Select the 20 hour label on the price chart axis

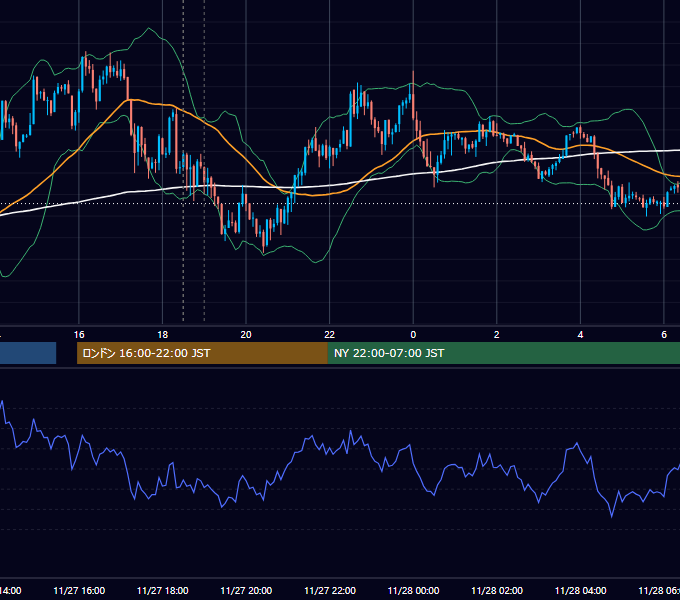click(x=246, y=335)
